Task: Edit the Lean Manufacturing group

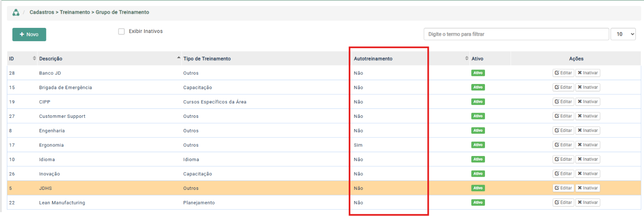Action: click(563, 203)
